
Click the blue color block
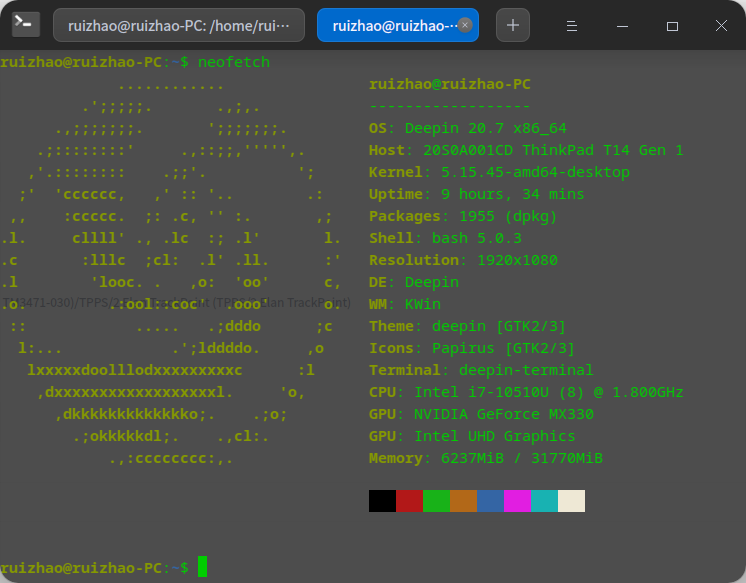tap(491, 501)
